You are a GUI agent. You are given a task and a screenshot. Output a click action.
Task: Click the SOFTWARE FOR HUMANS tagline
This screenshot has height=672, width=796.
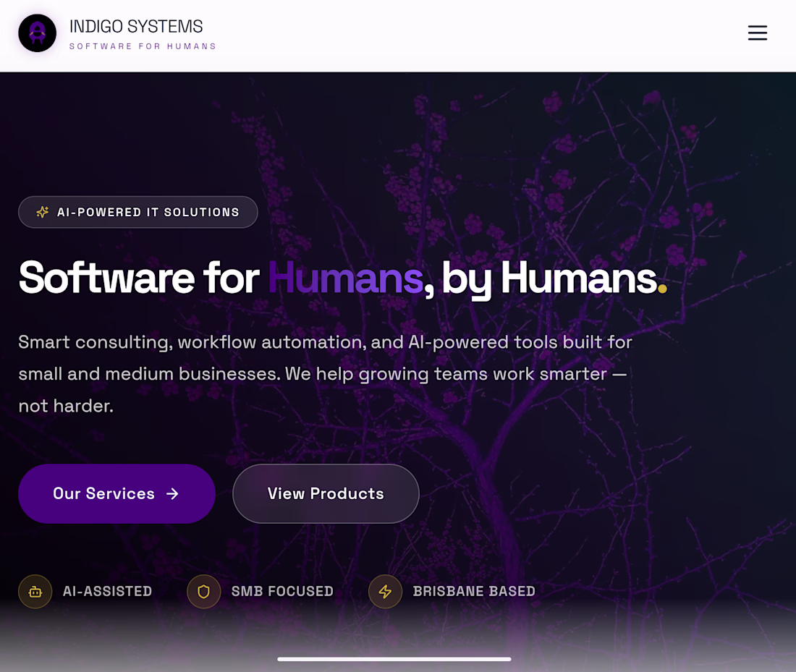(x=143, y=46)
